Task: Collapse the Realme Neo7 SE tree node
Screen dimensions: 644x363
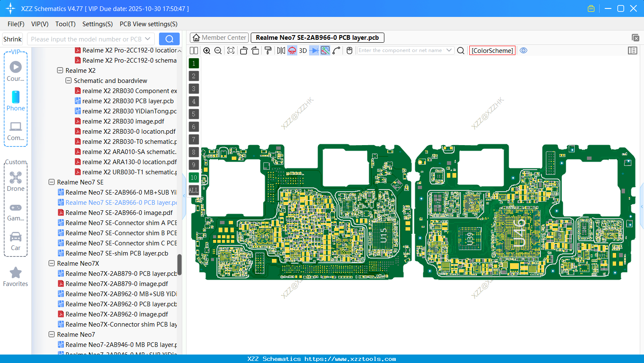Action: point(52,182)
